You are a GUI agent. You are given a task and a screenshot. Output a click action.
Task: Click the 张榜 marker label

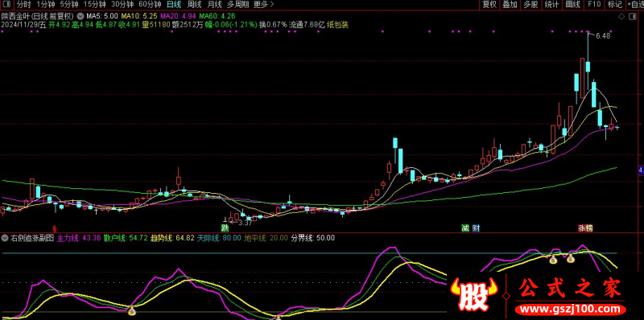[x=585, y=228]
